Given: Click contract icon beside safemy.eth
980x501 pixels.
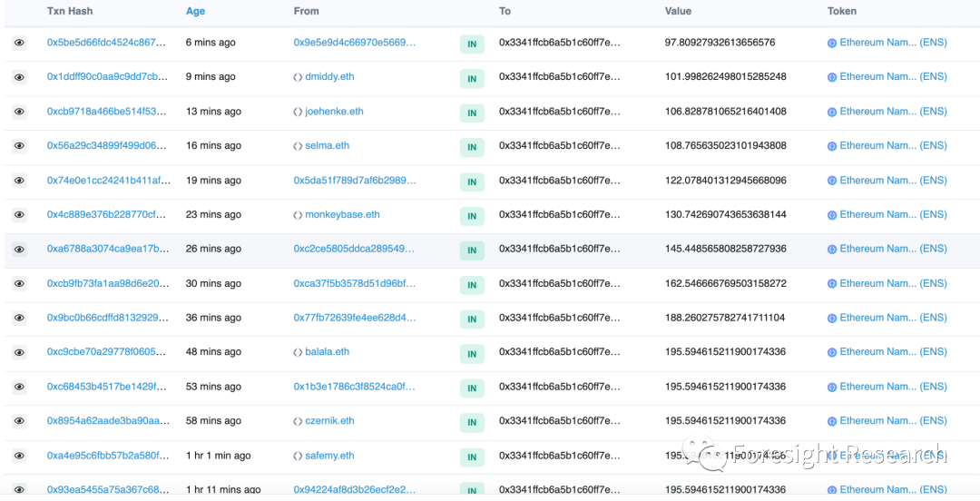Looking at the screenshot, I should point(299,456).
